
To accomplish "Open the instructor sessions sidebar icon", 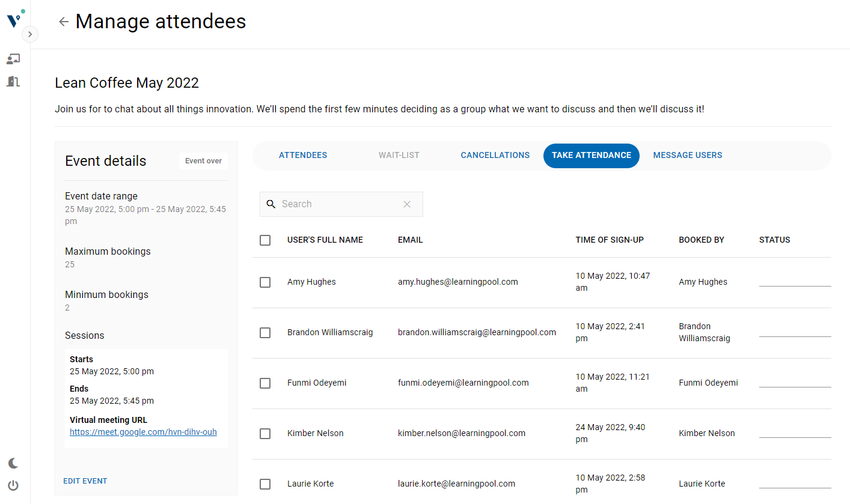I will 13,59.
